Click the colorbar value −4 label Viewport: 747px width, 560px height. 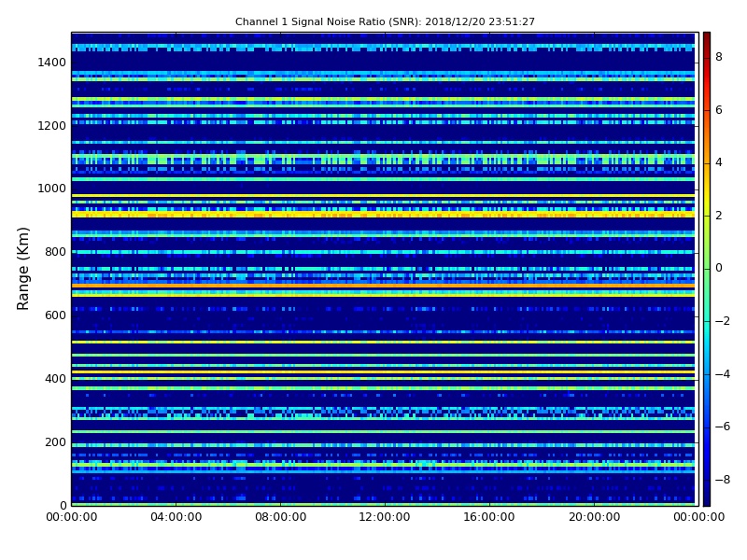click(x=723, y=374)
